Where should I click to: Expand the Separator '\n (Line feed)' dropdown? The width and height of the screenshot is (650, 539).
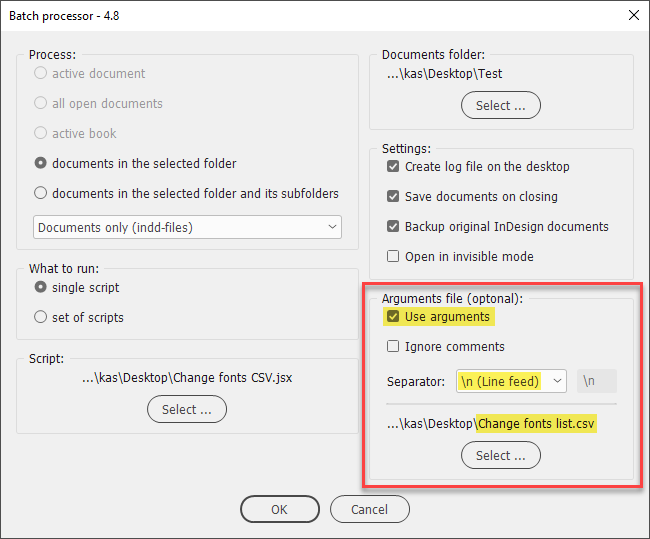[511, 381]
